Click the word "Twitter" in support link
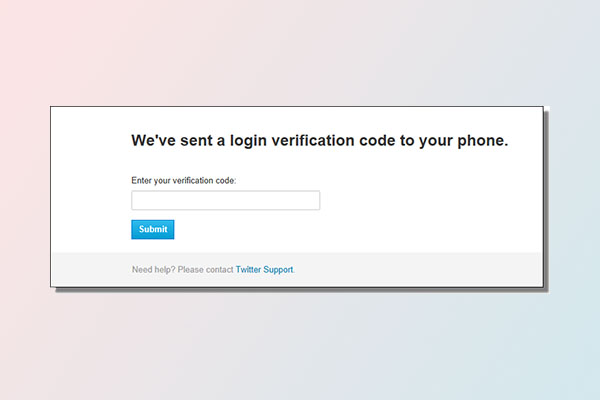 tap(249, 270)
